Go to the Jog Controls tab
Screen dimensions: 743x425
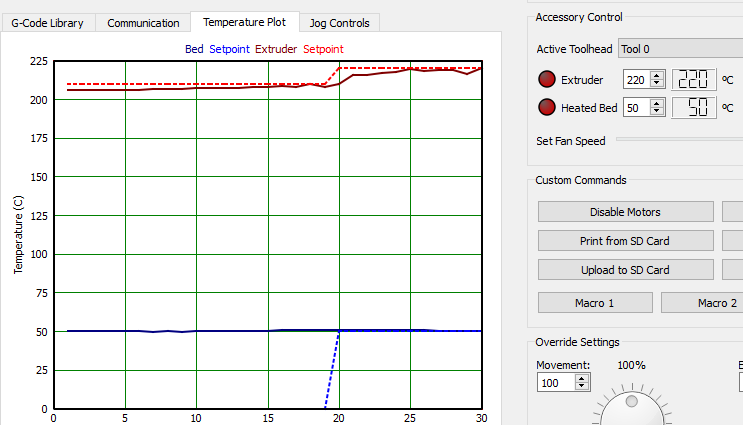(339, 23)
